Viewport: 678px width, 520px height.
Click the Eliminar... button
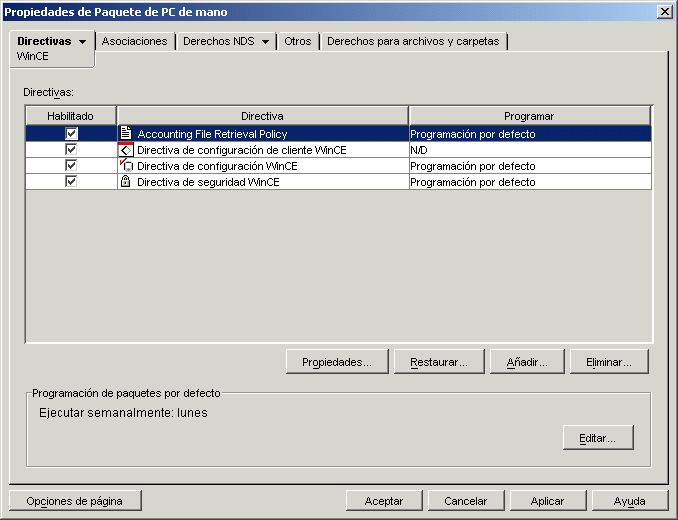[x=609, y=362]
